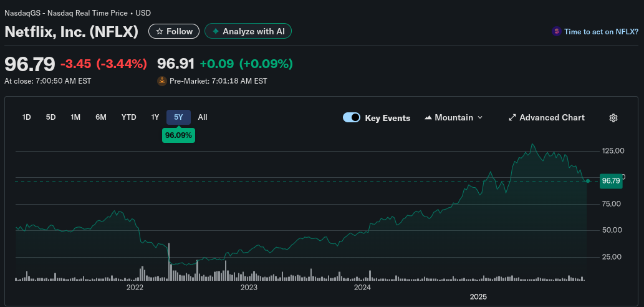Select the 1D time range
The height and width of the screenshot is (307, 644).
(x=27, y=117)
